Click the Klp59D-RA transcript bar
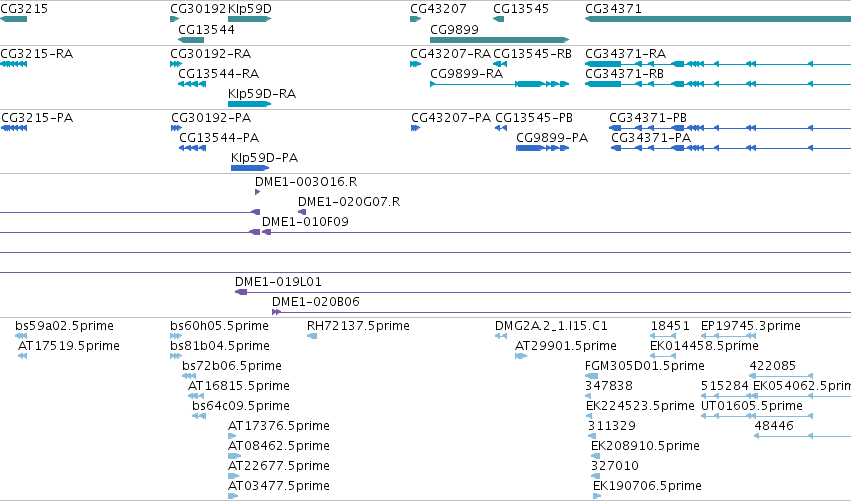Image resolution: width=851 pixels, height=501 pixels. click(250, 104)
